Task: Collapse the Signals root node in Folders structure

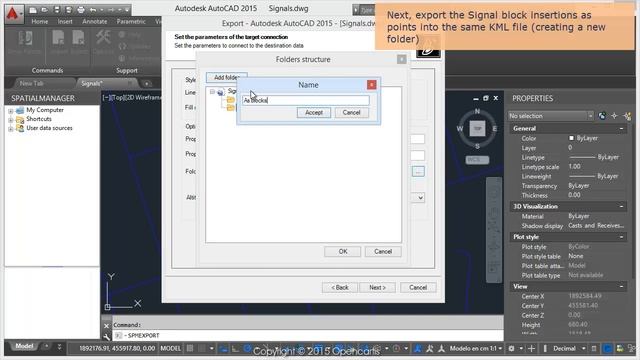Action: pos(212,92)
